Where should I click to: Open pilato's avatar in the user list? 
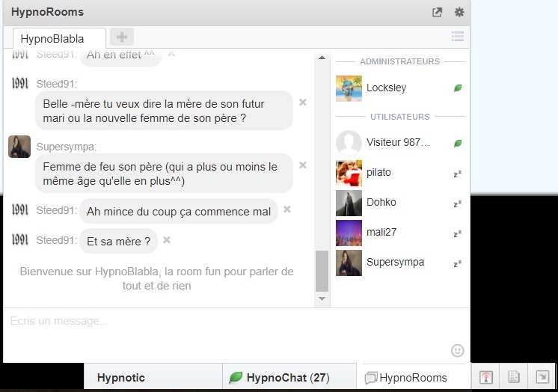coord(349,173)
